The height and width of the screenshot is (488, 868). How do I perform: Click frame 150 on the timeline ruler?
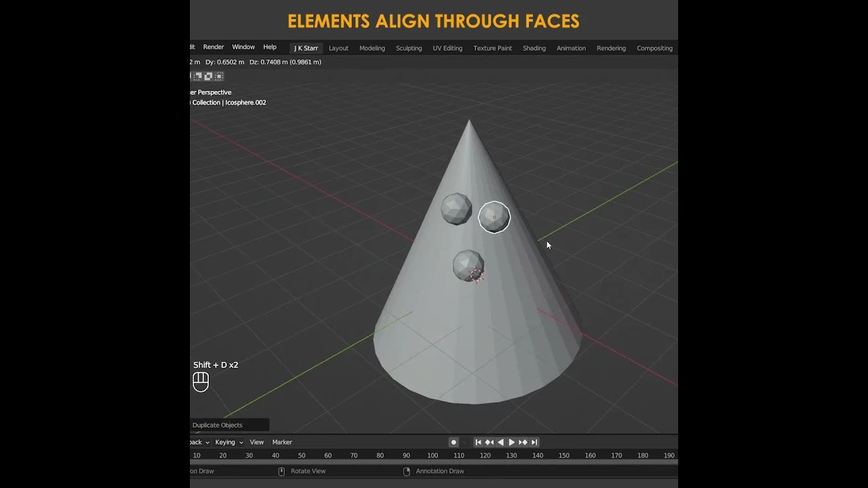tap(564, 455)
